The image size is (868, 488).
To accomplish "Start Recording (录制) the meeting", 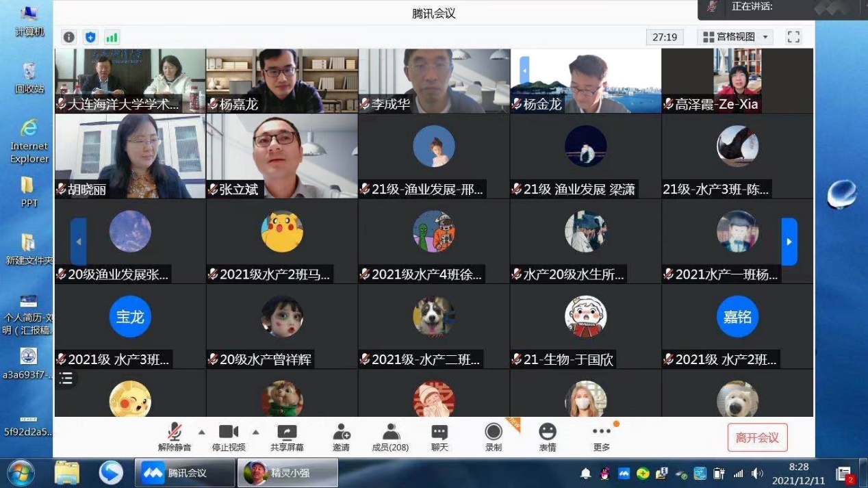I will pos(493,437).
